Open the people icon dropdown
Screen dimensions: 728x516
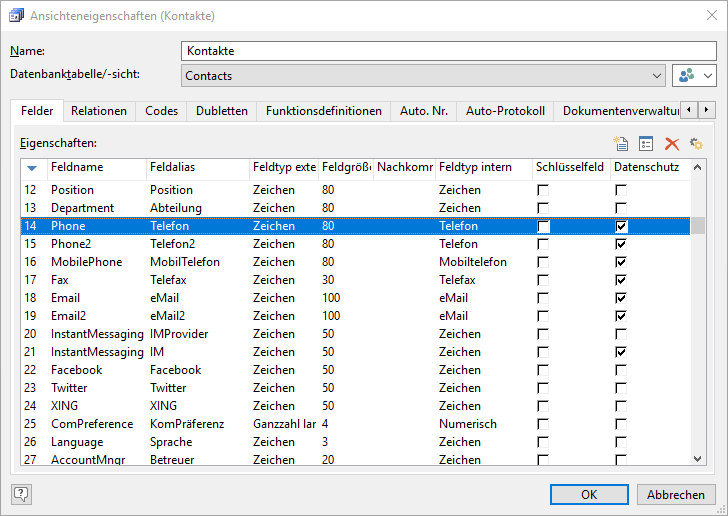click(x=696, y=76)
